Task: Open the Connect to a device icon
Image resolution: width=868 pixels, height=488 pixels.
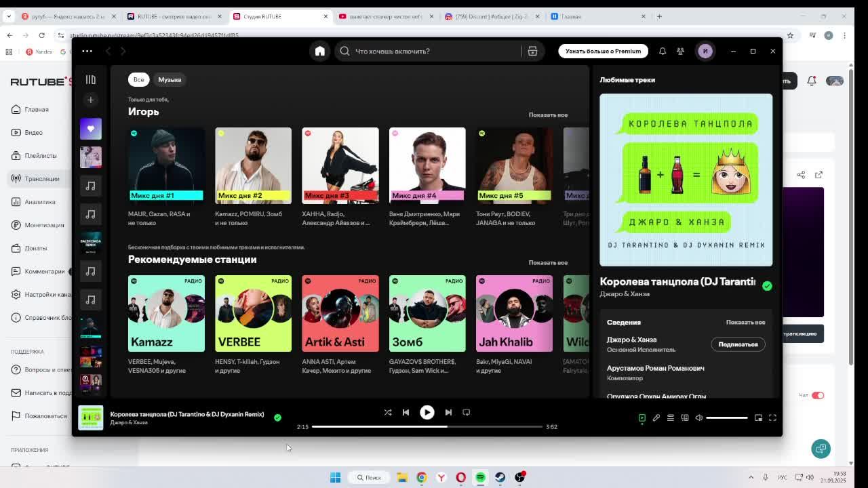Action: coord(685,418)
